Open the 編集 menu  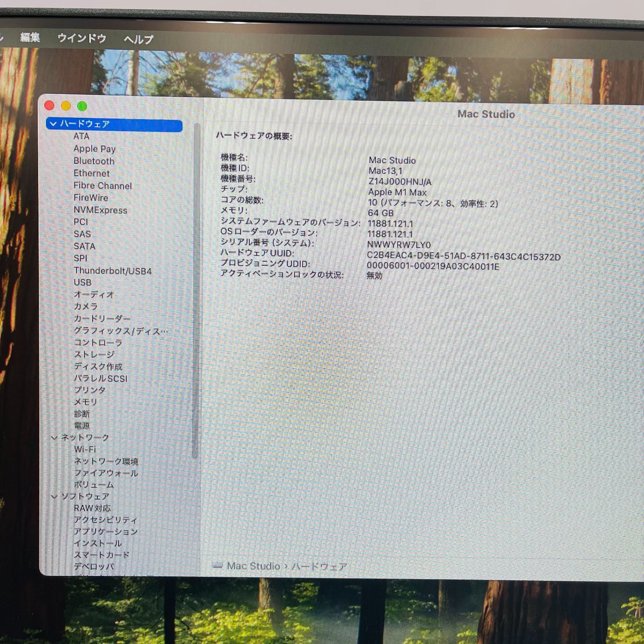(30, 38)
